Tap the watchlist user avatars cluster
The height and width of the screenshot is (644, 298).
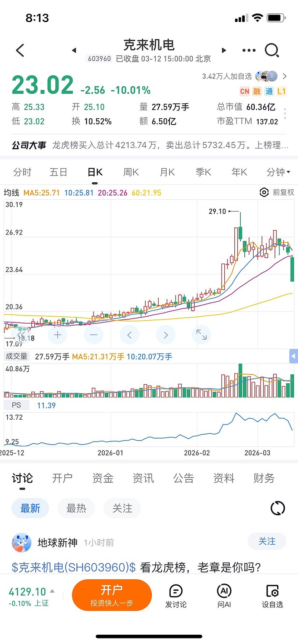(266, 76)
